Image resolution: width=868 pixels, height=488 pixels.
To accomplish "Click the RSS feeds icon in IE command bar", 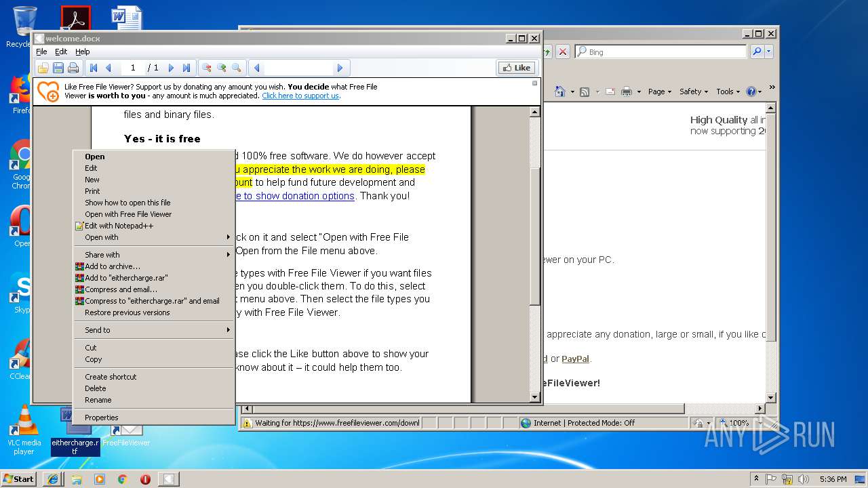I will 584,91.
